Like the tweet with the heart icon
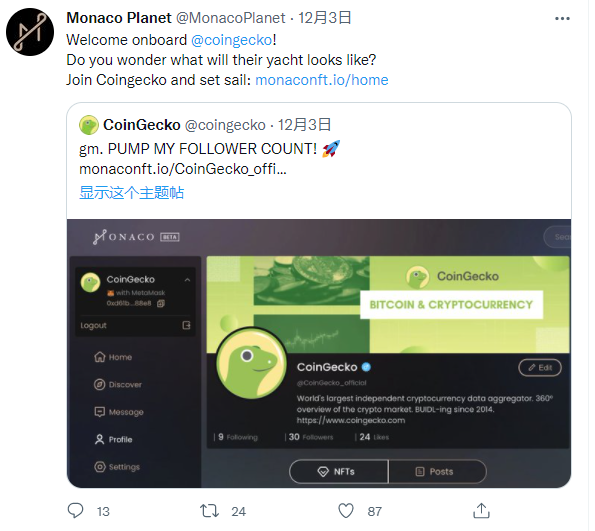The height and width of the screenshot is (531, 595). click(346, 511)
